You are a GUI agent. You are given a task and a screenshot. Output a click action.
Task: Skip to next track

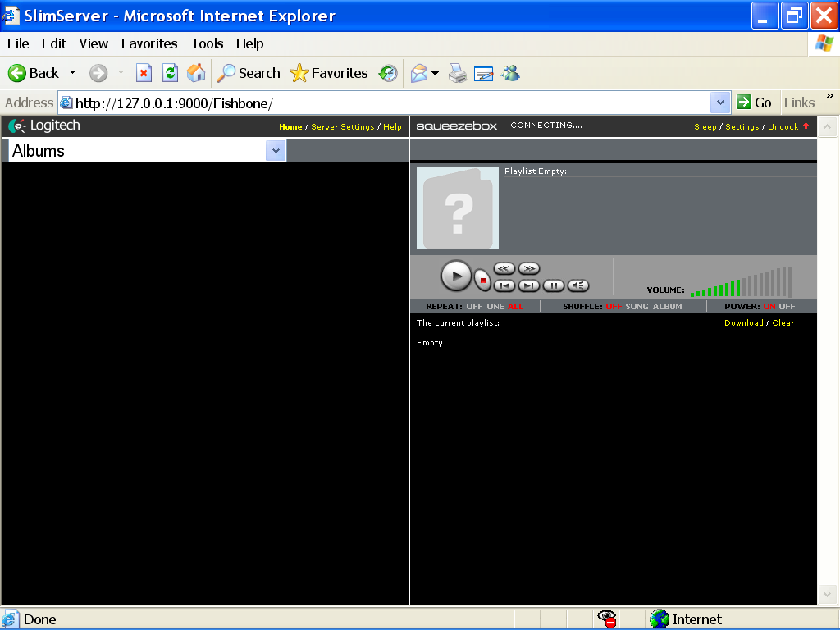click(x=529, y=285)
